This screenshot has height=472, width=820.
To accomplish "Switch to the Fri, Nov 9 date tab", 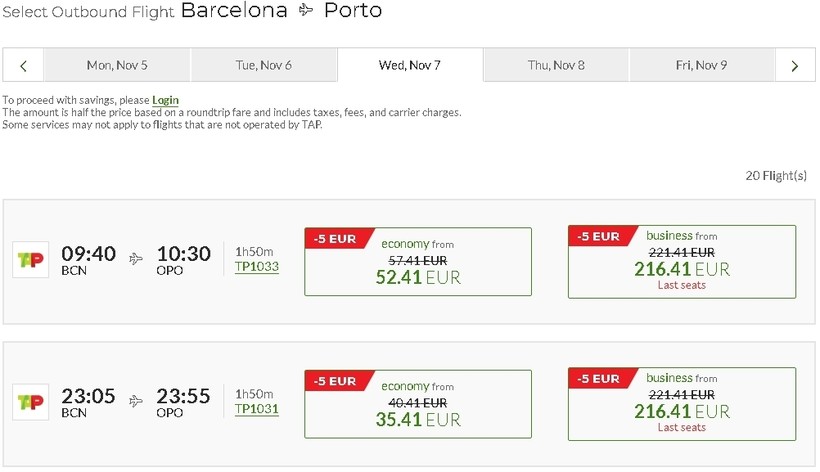I will [x=701, y=66].
